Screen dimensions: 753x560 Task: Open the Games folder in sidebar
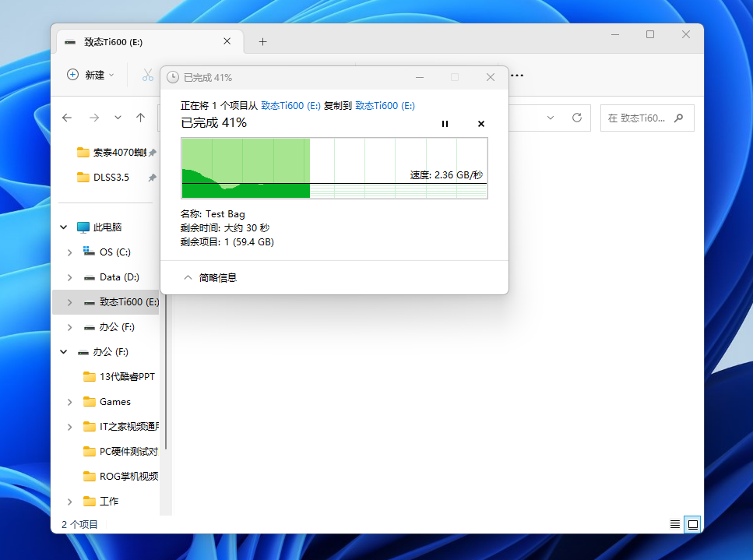(x=115, y=402)
